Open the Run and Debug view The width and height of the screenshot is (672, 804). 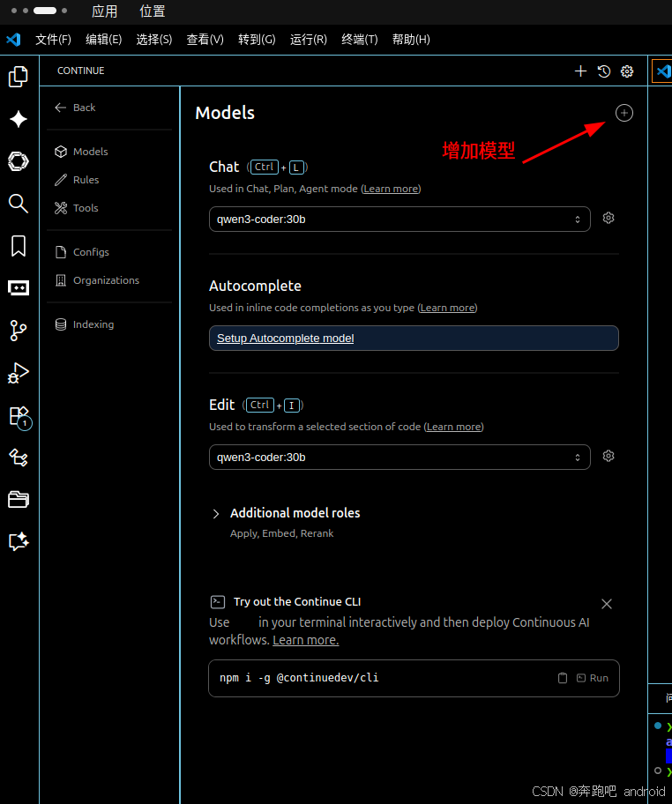coord(19,373)
